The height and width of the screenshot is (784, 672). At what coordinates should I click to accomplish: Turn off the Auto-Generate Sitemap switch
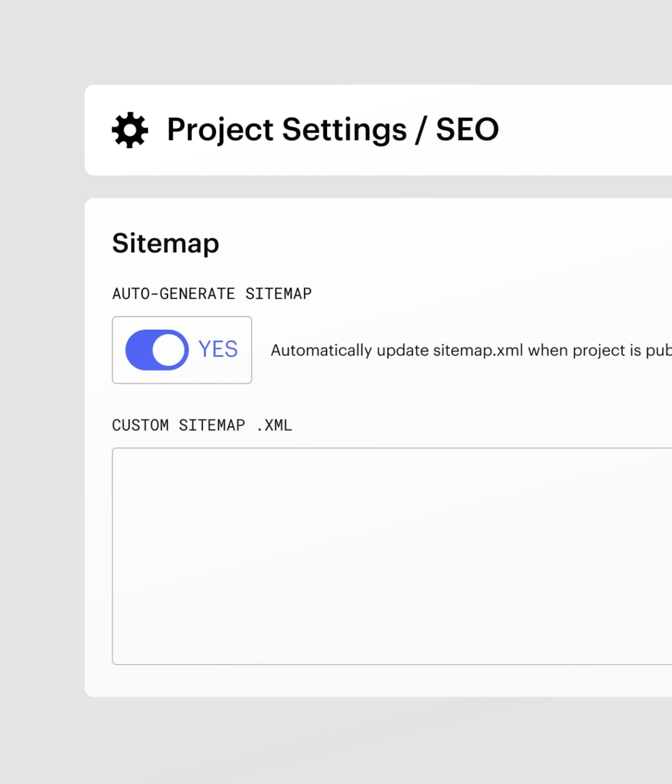coord(157,350)
